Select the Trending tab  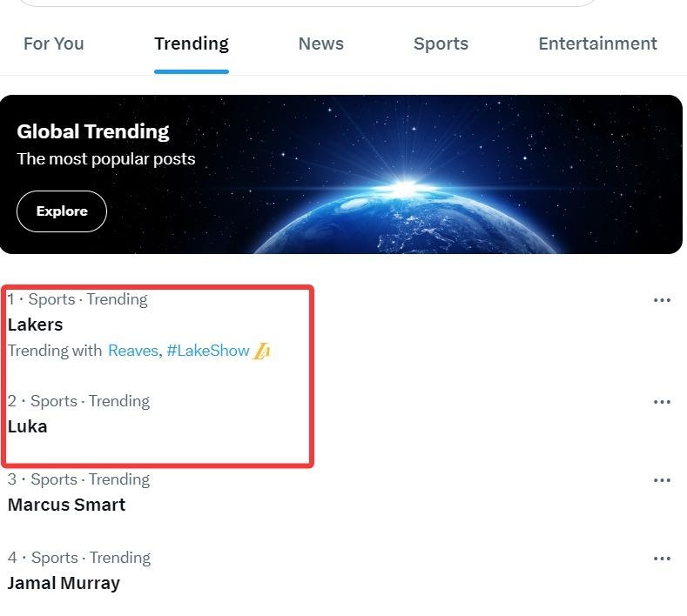[x=192, y=44]
